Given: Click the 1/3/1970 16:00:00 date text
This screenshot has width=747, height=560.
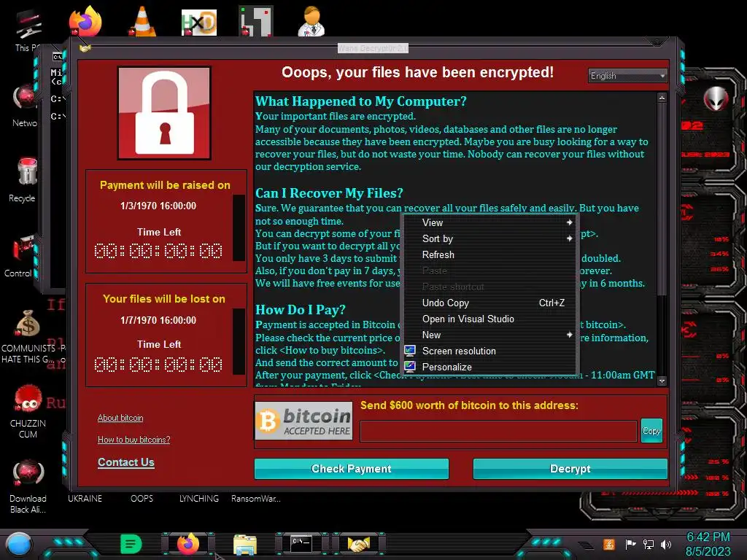Looking at the screenshot, I should coord(158,206).
